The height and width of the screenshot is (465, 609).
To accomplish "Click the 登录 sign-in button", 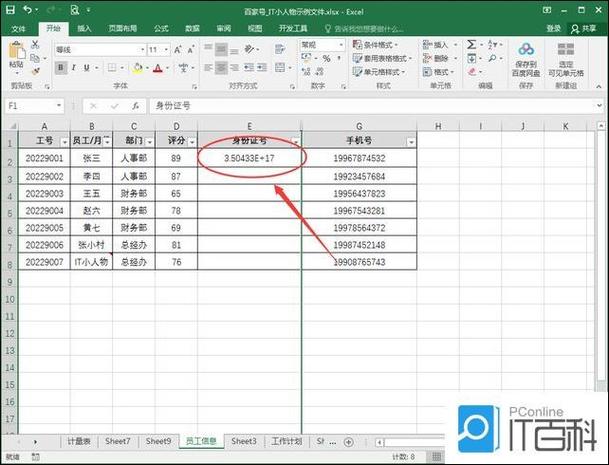I will (x=554, y=29).
